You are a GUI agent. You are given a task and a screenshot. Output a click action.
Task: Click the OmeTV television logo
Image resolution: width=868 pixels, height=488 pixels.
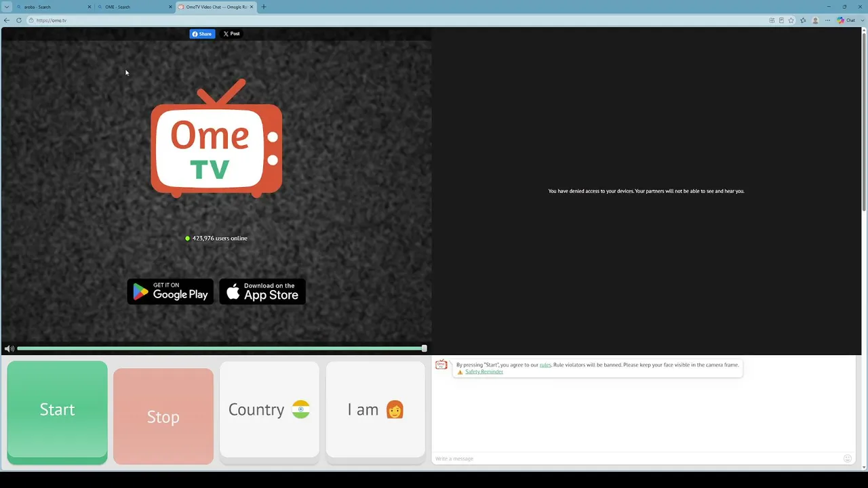click(x=216, y=138)
